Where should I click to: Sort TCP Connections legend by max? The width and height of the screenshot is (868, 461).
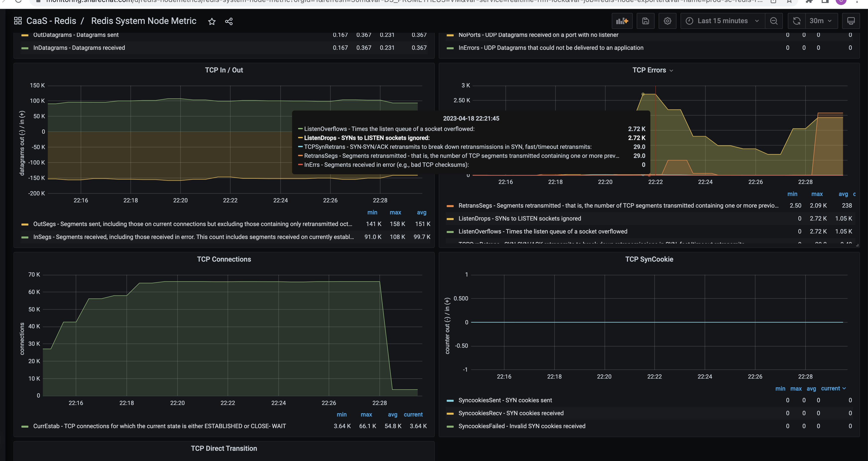click(366, 414)
